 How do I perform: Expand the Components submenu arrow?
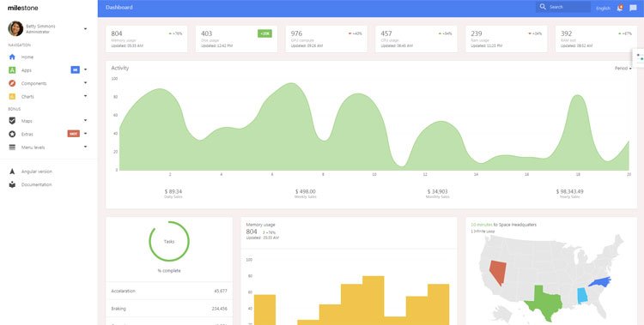85,83
